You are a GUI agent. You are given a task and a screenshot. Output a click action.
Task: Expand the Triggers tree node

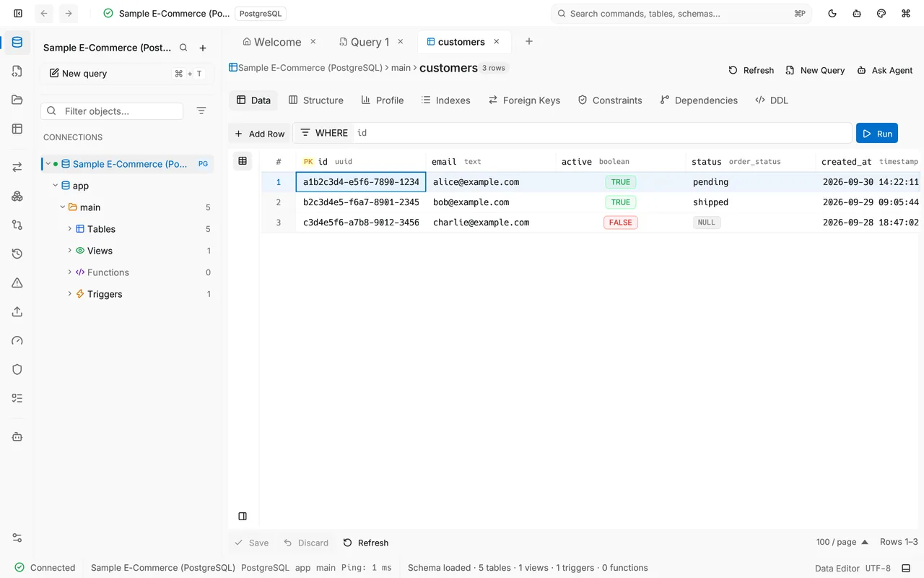click(x=69, y=293)
